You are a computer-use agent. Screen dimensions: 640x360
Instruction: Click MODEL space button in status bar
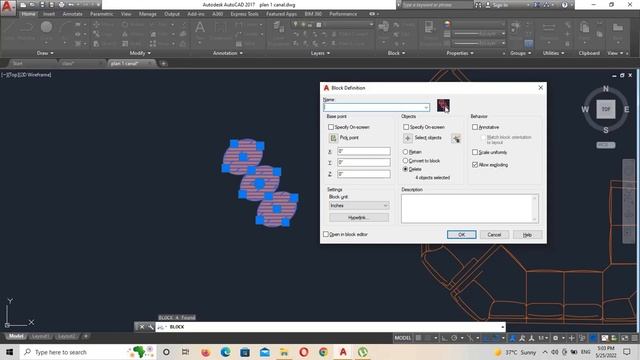pos(402,338)
